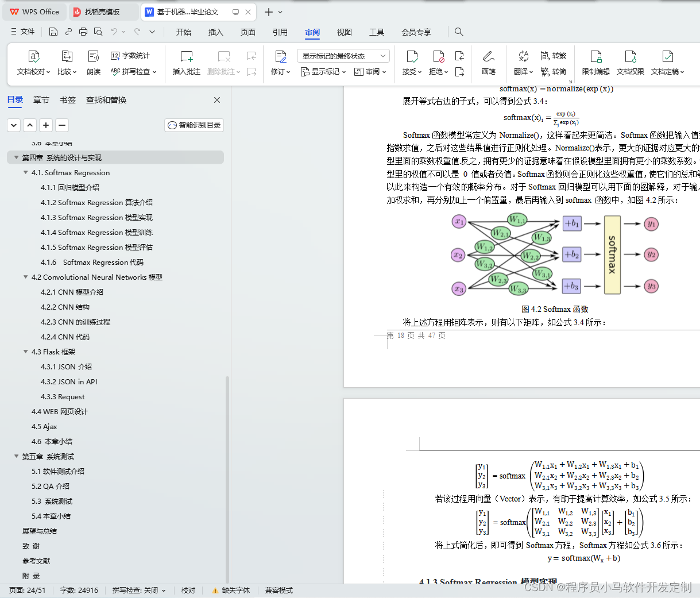The image size is (700, 598).
Task: Switch to the 工具 ribbon tab
Action: 377,32
